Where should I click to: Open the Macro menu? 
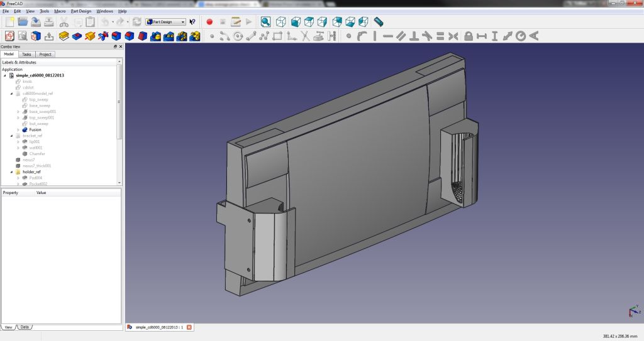coord(60,11)
